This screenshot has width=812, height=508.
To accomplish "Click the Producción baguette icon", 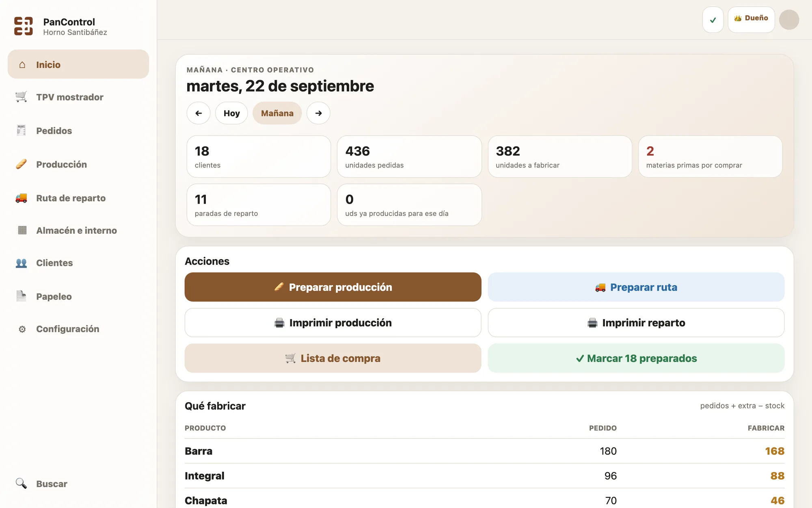I will tap(21, 164).
